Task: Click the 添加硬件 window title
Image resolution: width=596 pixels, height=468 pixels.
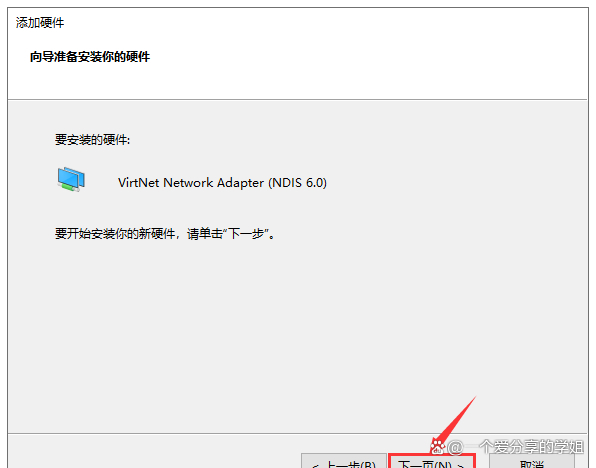Action: (40, 23)
